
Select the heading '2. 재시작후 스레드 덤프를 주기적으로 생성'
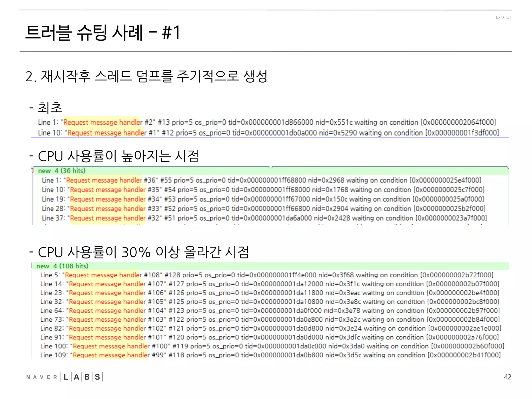pyautogui.click(x=146, y=76)
